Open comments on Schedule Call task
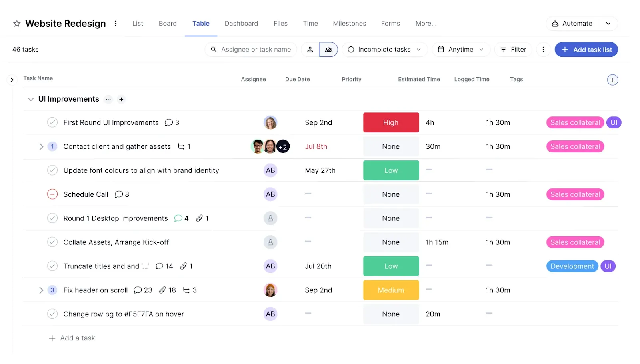The image size is (640, 364). click(122, 194)
